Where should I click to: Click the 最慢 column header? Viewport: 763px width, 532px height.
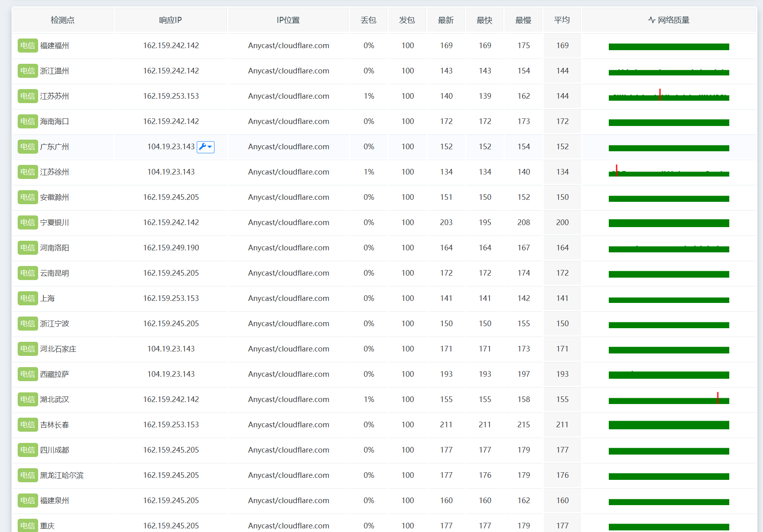pos(523,20)
